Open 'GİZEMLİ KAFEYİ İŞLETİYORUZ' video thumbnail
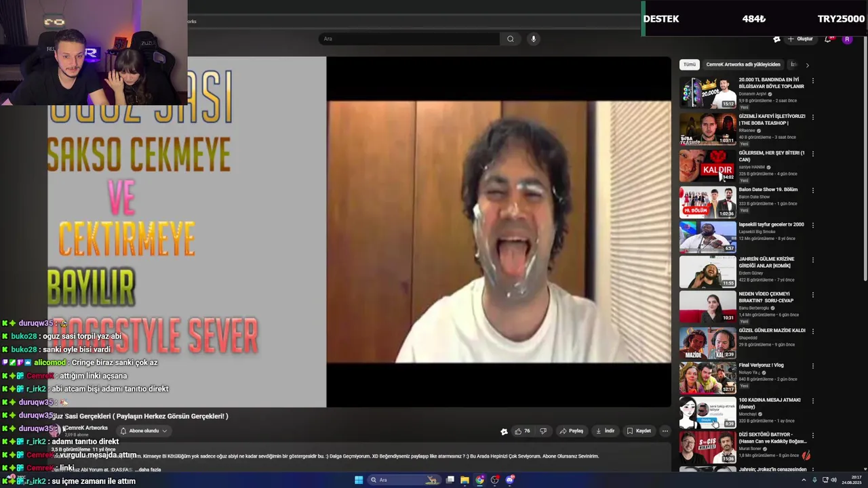 click(x=707, y=129)
